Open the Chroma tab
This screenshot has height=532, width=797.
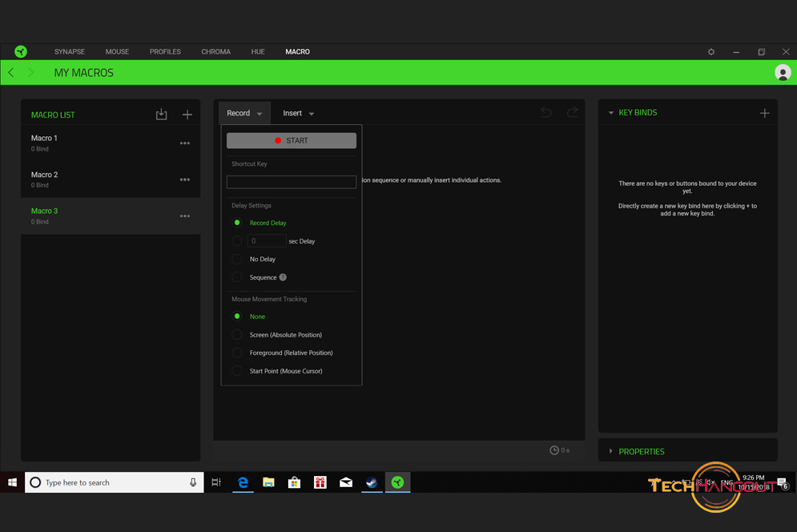click(216, 52)
